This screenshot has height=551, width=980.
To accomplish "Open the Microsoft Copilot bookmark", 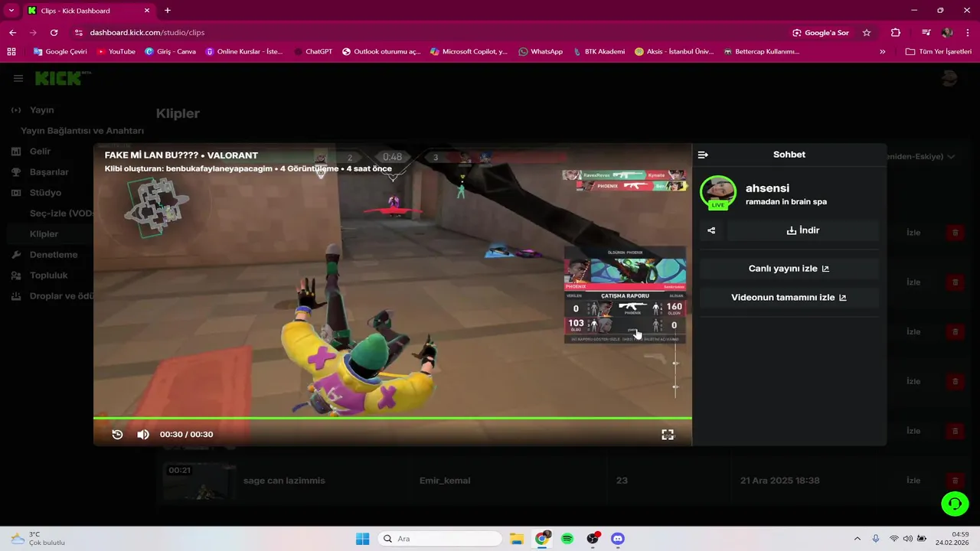I will tap(469, 52).
